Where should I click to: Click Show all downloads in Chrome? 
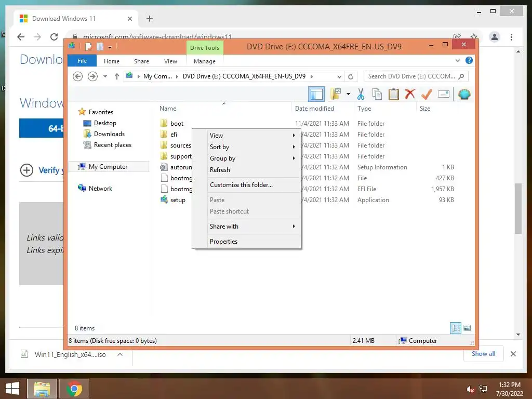(484, 354)
